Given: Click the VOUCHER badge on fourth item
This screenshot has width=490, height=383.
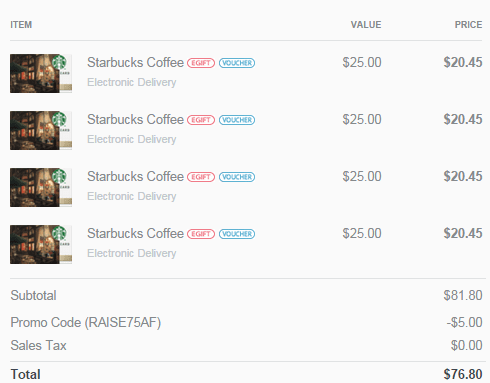Looking at the screenshot, I should [x=237, y=234].
